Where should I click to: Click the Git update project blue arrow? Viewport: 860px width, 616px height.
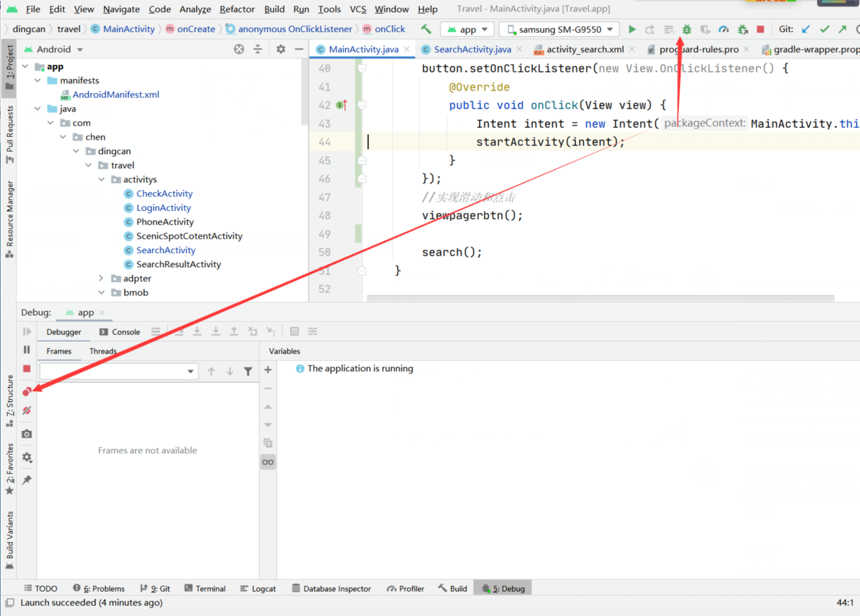pos(806,29)
